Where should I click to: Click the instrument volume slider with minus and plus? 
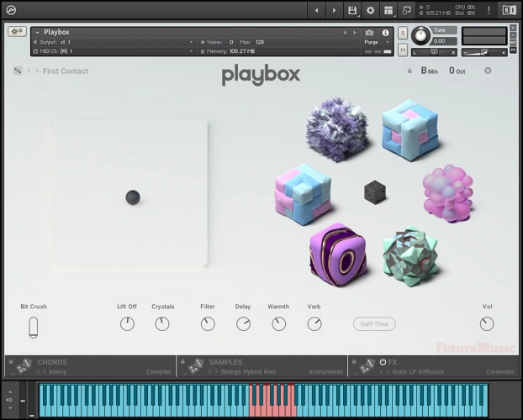coord(484,52)
